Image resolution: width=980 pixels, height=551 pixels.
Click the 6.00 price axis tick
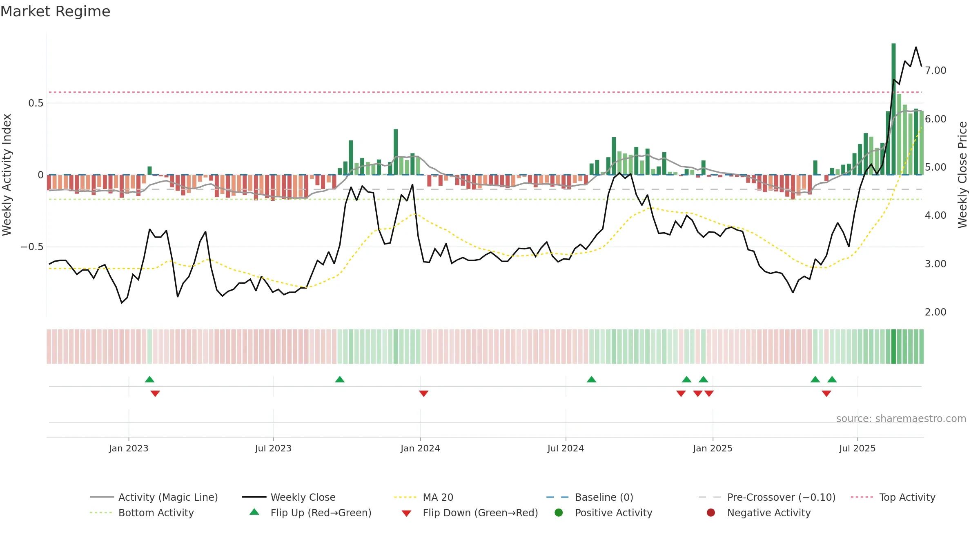click(x=935, y=119)
